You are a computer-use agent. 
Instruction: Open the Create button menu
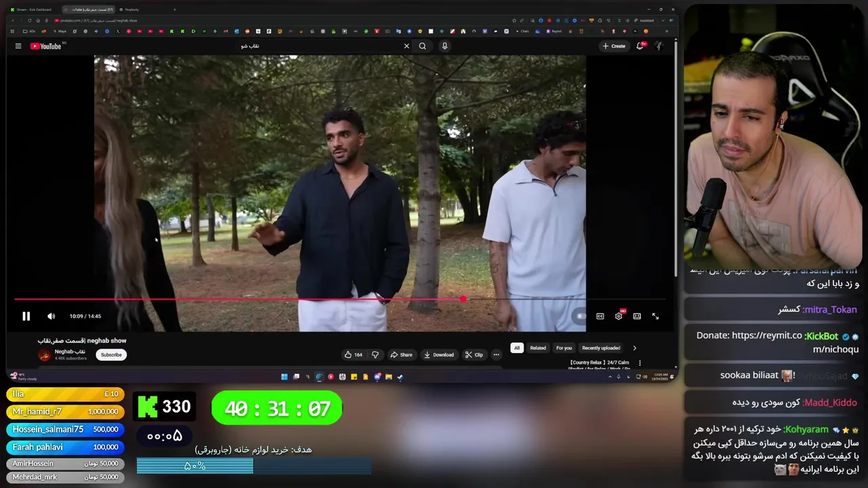614,46
